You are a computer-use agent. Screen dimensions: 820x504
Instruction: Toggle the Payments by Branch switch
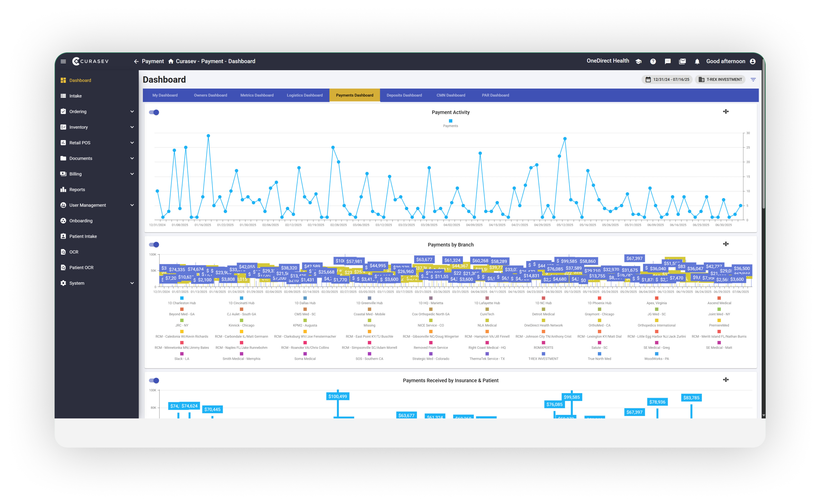[x=154, y=245]
